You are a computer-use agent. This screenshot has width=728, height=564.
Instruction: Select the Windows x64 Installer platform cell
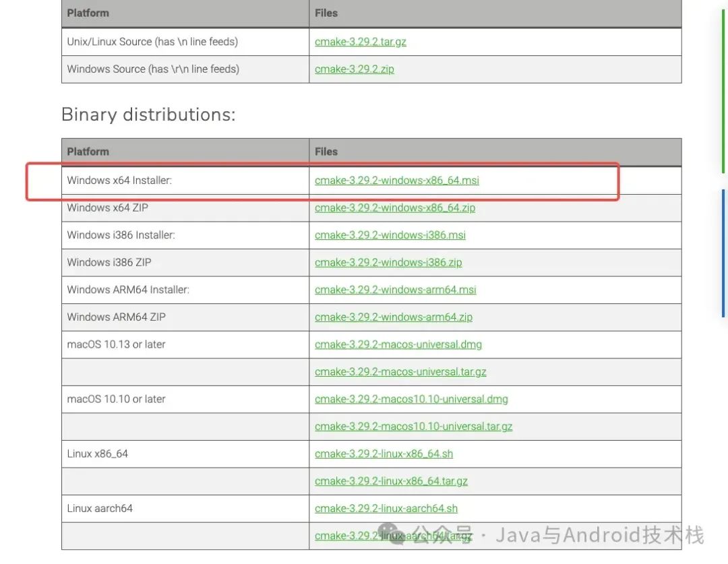pyautogui.click(x=185, y=180)
